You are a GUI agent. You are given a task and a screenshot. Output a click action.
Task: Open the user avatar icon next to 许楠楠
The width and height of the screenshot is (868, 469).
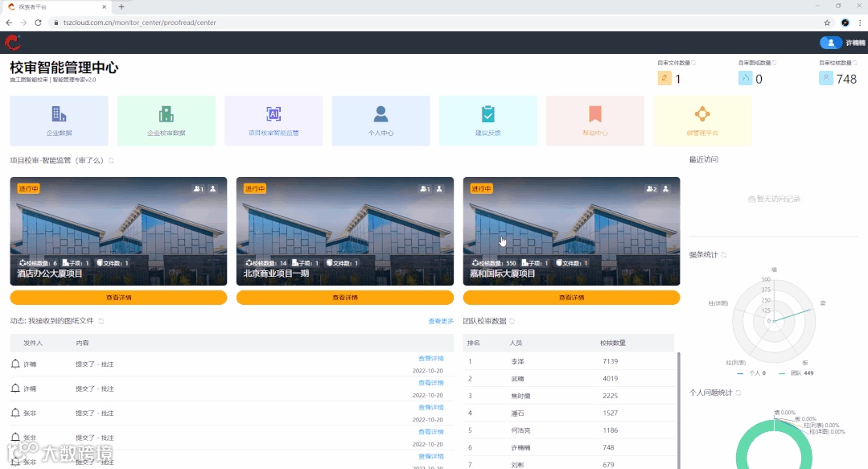coord(830,43)
